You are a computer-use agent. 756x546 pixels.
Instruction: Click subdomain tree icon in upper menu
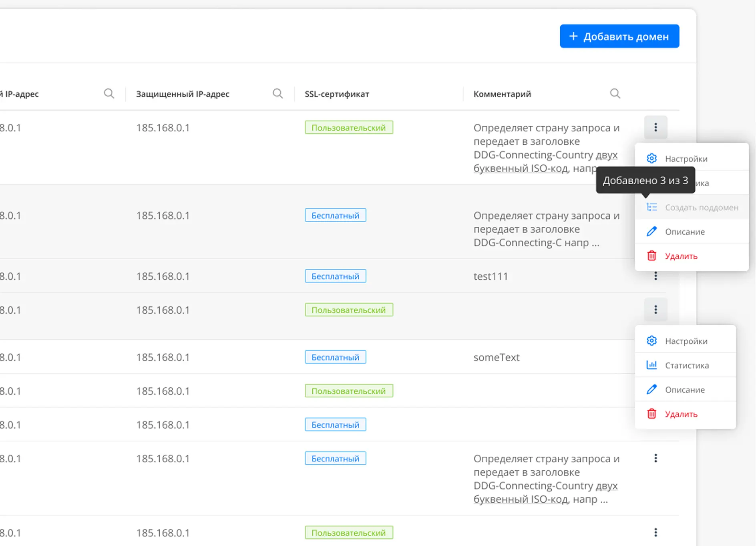[651, 207]
